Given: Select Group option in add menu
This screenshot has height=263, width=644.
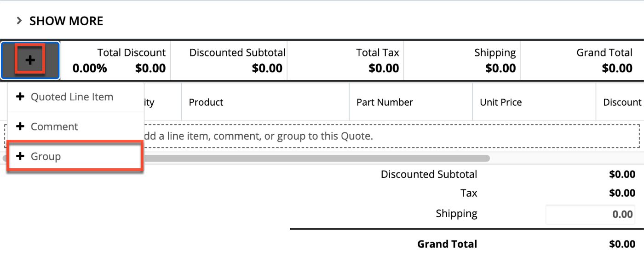Looking at the screenshot, I should (x=46, y=156).
